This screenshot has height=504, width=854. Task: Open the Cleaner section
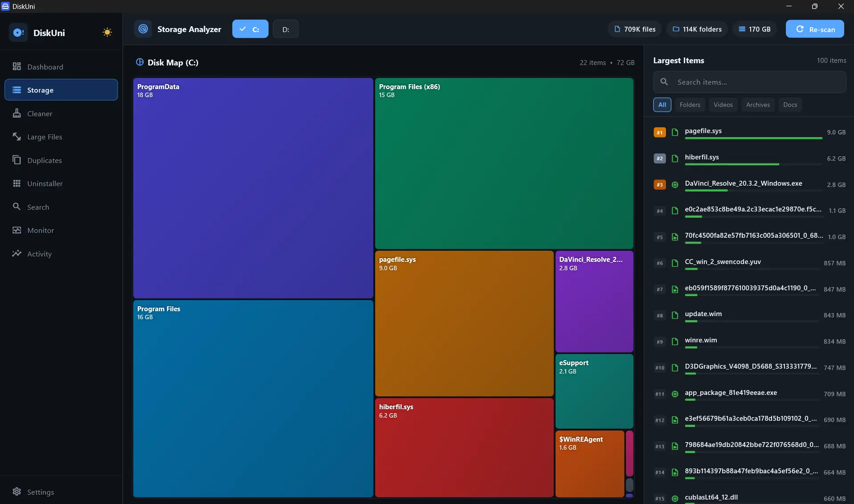point(61,114)
